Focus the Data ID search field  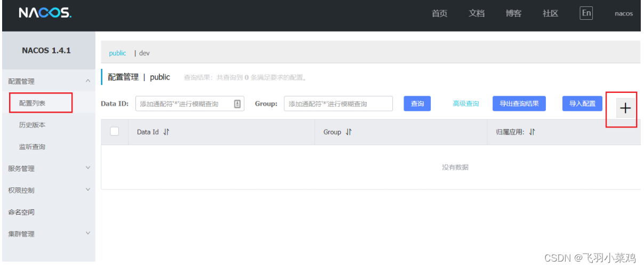tap(190, 104)
